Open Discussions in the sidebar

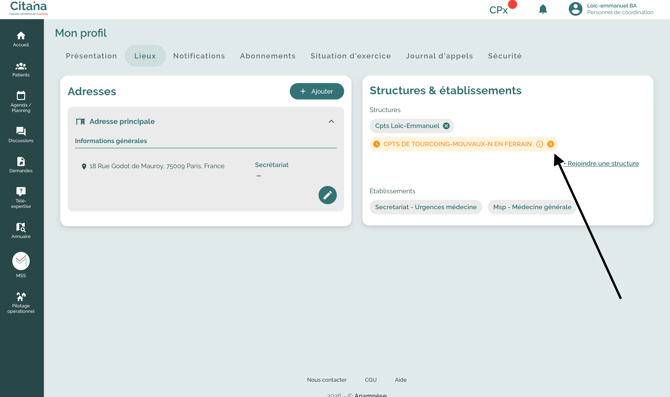21,134
